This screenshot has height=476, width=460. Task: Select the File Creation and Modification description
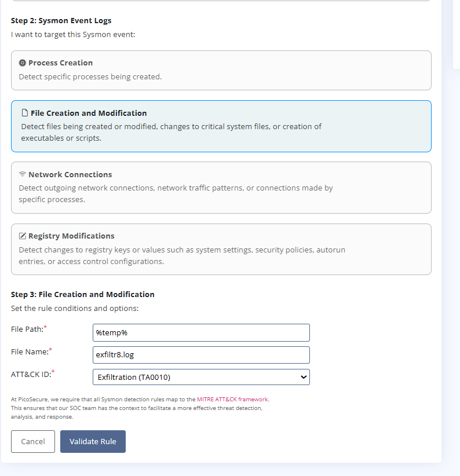tap(171, 132)
